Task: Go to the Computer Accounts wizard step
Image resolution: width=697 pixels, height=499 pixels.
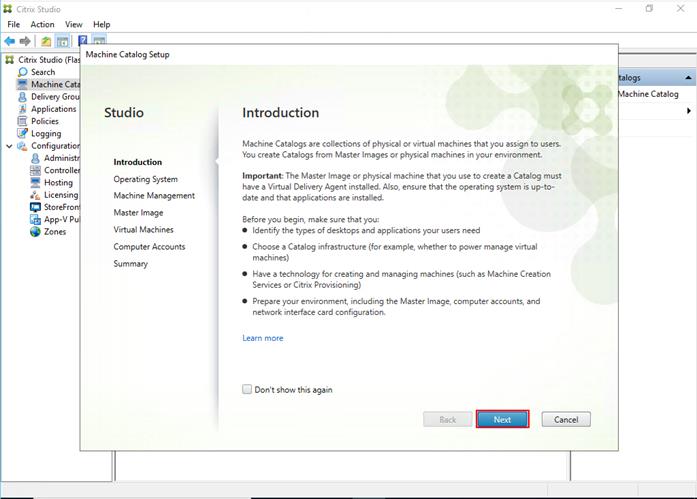Action: [x=149, y=247]
